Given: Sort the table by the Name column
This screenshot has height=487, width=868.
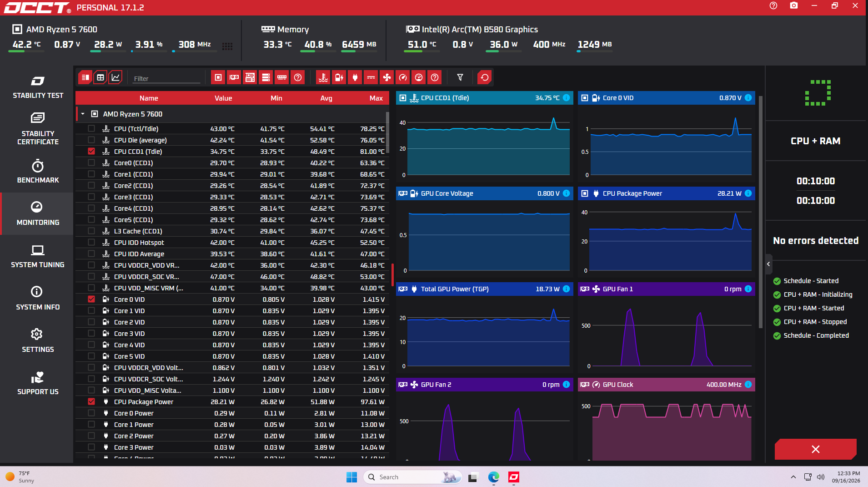Looking at the screenshot, I should [149, 98].
